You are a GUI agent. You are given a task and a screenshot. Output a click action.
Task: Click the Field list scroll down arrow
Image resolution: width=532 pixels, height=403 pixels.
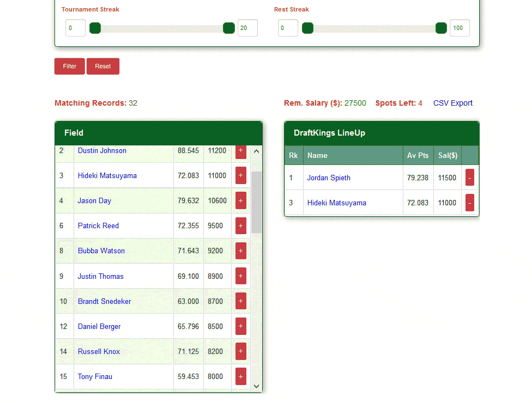click(257, 386)
